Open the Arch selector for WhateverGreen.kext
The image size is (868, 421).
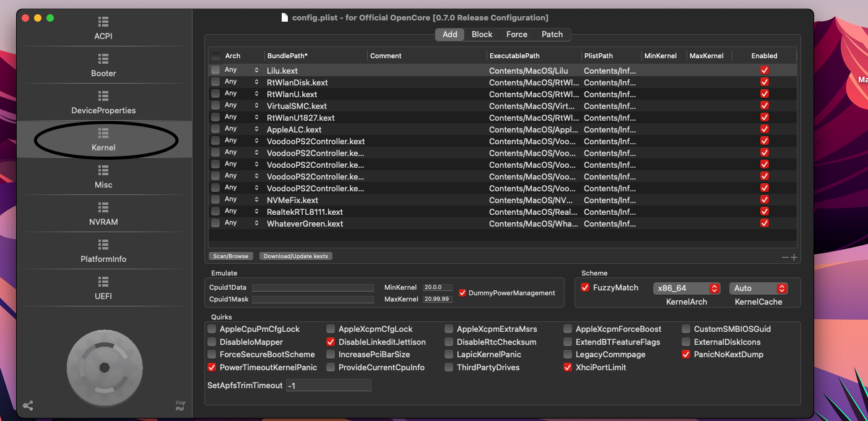(242, 223)
